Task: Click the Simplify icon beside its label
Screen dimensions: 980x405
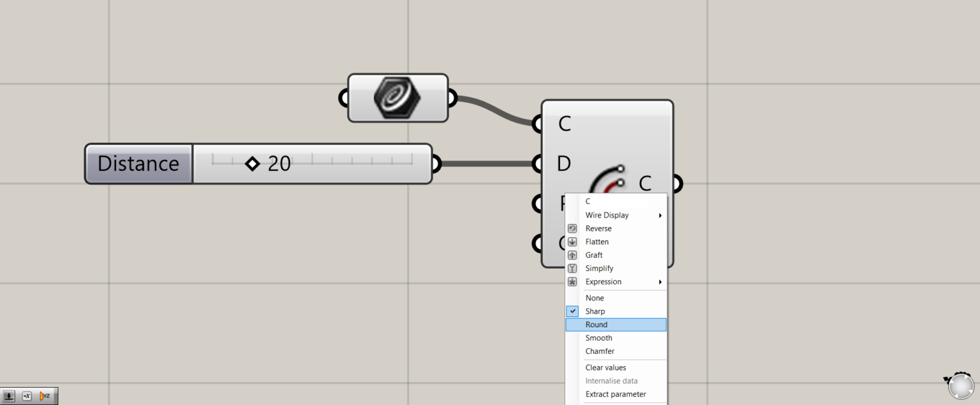Action: [572, 268]
